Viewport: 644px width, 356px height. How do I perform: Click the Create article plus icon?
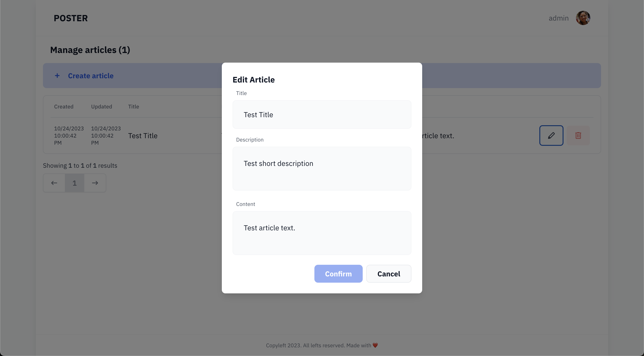pyautogui.click(x=57, y=75)
